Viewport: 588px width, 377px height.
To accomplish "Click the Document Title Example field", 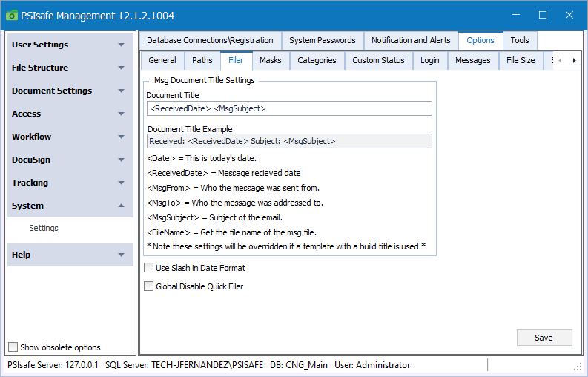I will tap(289, 141).
